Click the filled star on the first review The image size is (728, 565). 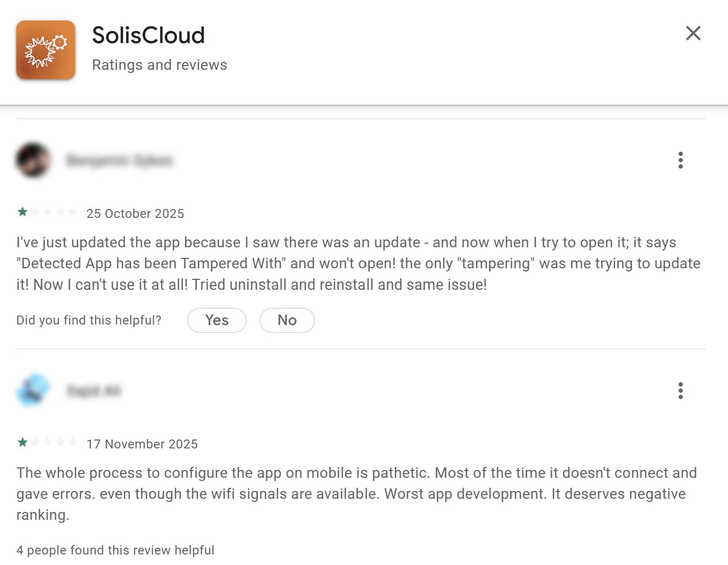pyautogui.click(x=22, y=211)
